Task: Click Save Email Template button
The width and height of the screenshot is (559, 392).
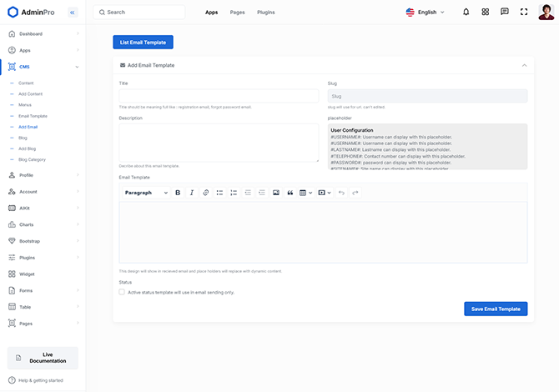Action: pyautogui.click(x=496, y=309)
